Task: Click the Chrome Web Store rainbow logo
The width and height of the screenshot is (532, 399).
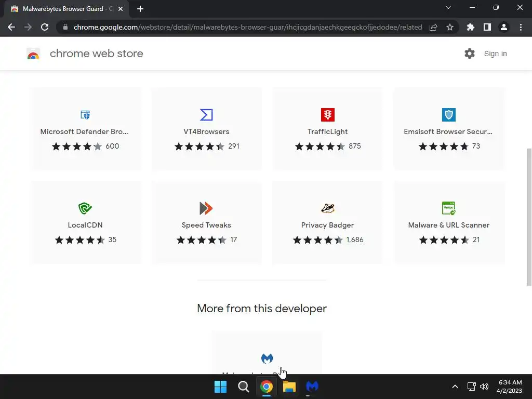Action: pyautogui.click(x=33, y=54)
